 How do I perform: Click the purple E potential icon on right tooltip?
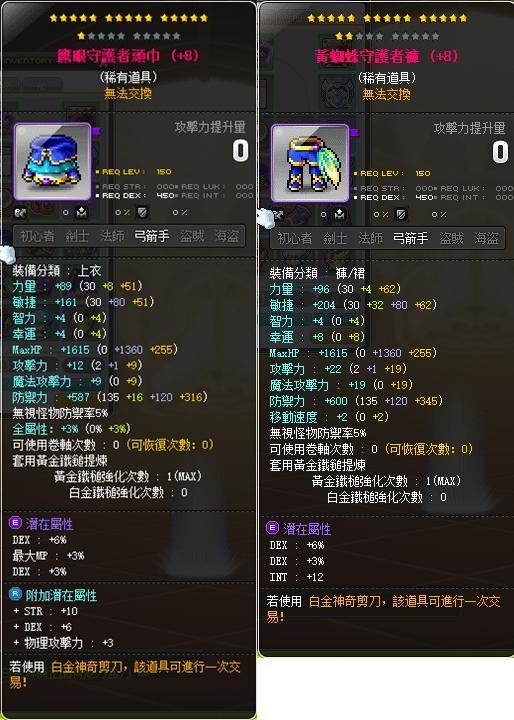click(272, 528)
